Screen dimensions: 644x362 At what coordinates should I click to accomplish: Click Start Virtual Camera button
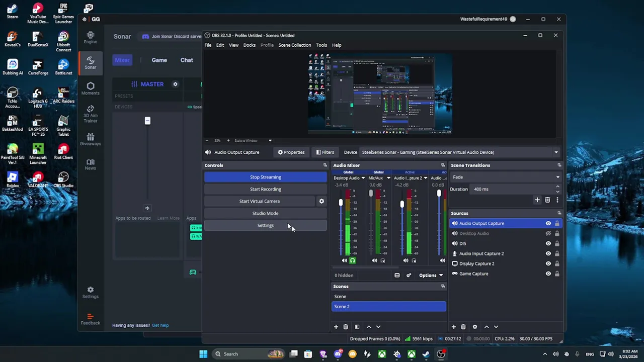click(x=260, y=201)
